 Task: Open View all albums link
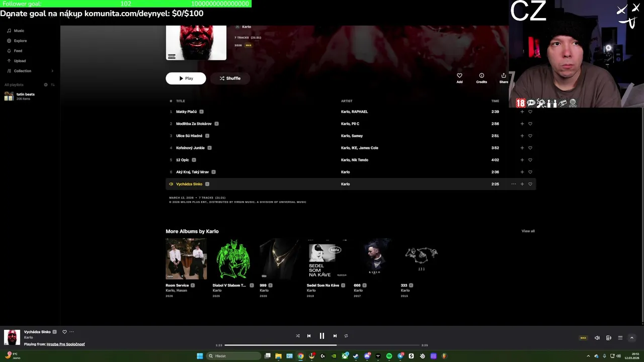pyautogui.click(x=528, y=231)
